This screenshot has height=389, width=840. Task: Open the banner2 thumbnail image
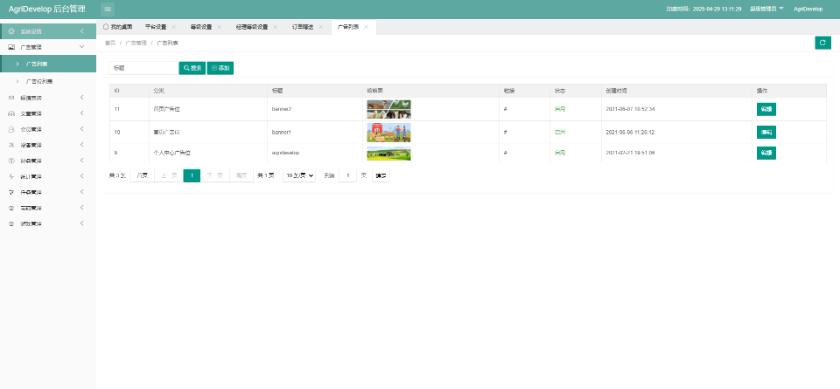pos(389,109)
